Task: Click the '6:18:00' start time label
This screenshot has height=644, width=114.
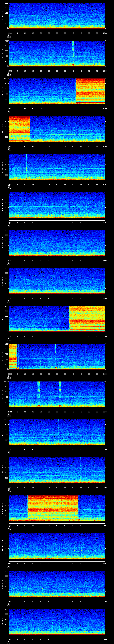Action: tap(9, 184)
